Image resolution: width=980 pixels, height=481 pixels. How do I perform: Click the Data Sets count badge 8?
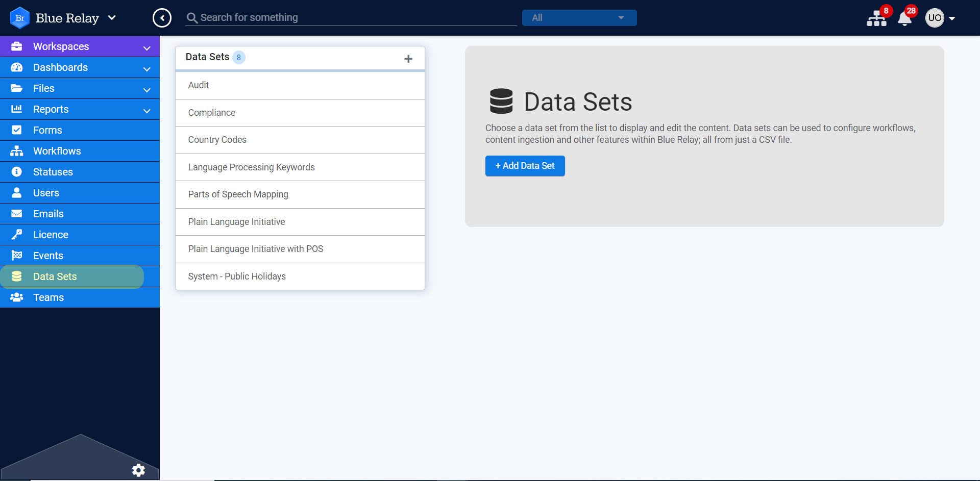[x=239, y=57]
